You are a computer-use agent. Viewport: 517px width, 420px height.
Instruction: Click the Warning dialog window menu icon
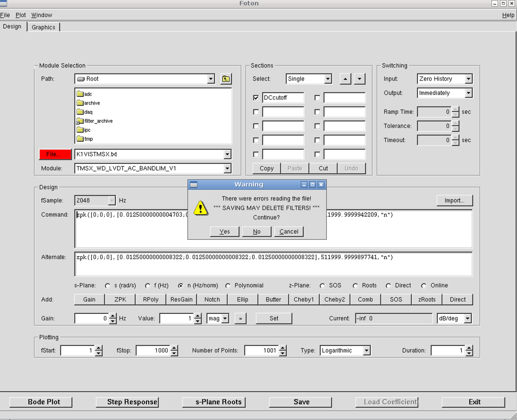[x=194, y=185]
